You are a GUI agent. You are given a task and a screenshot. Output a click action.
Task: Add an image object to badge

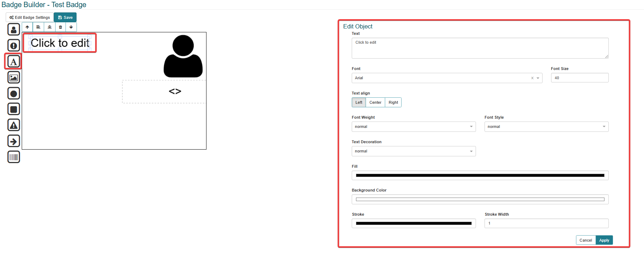click(x=14, y=77)
